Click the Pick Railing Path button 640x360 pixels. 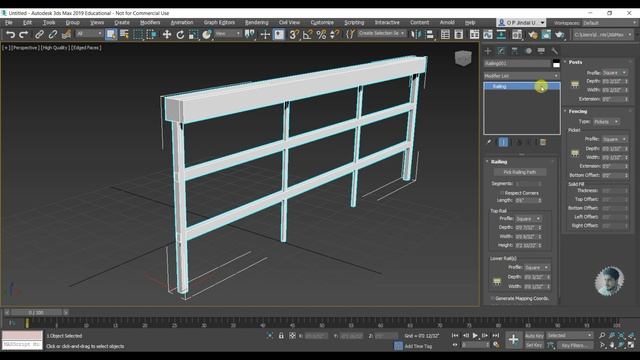[520, 172]
